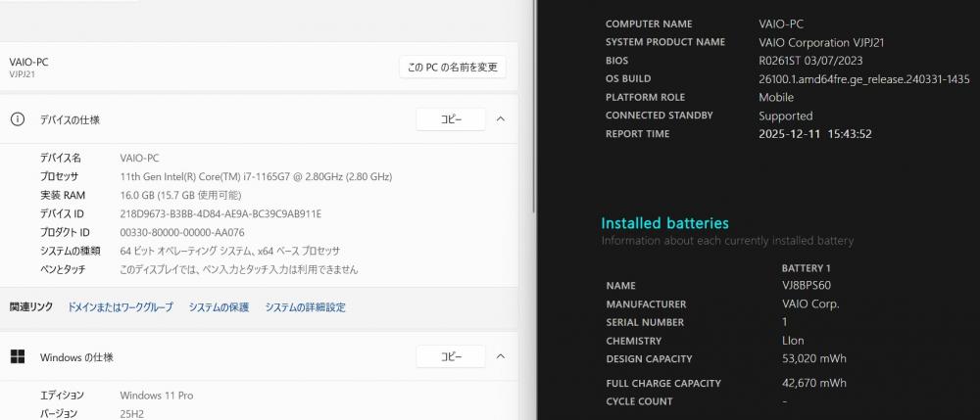Screen dimensions: 980x420
Task: Select the Windows 11 Pro edition value
Action: click(x=156, y=396)
